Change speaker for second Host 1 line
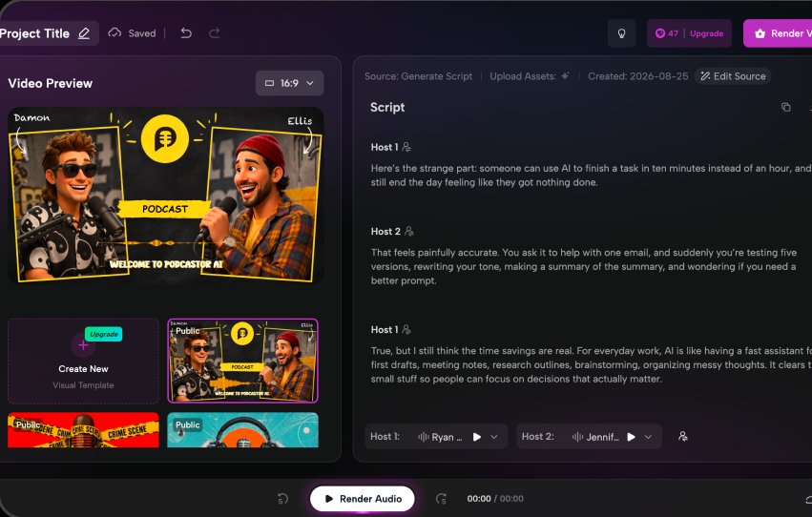The image size is (812, 517). (406, 329)
